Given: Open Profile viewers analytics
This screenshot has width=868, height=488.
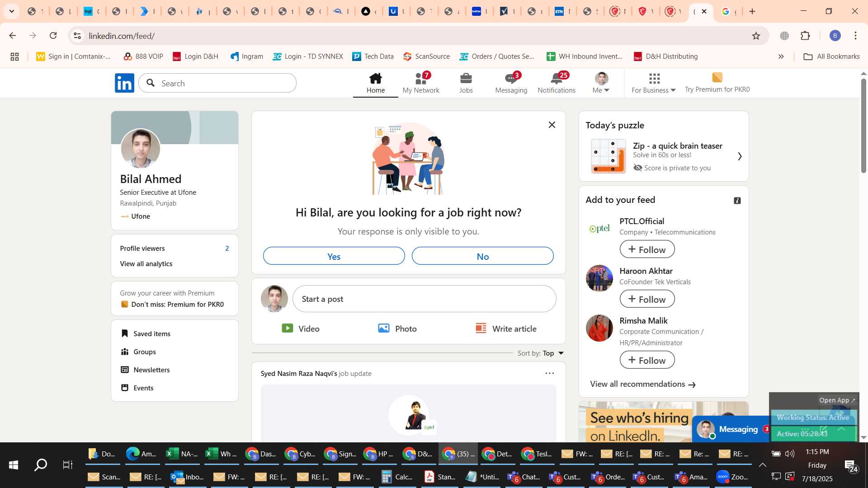Looking at the screenshot, I should [175, 249].
